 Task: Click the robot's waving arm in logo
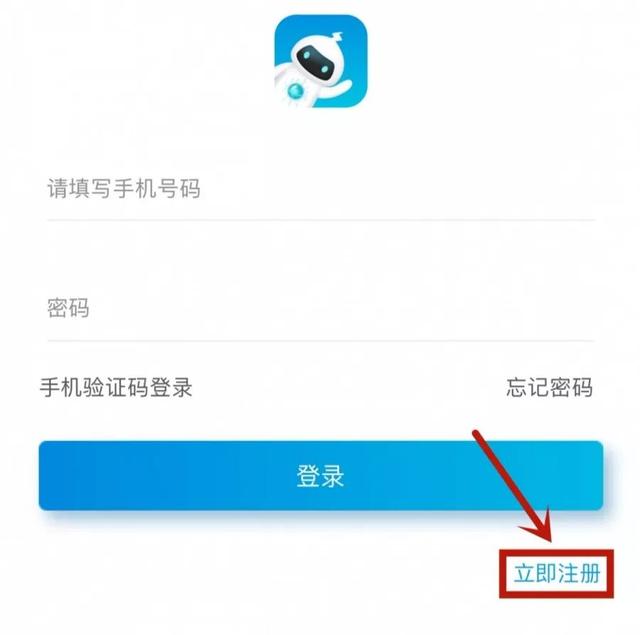tap(337, 90)
